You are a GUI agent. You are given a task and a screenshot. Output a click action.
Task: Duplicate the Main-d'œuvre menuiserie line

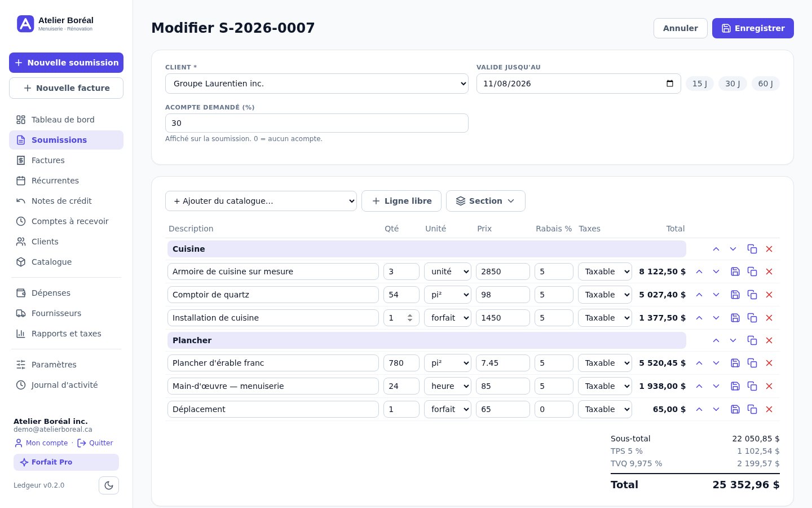[x=752, y=386]
